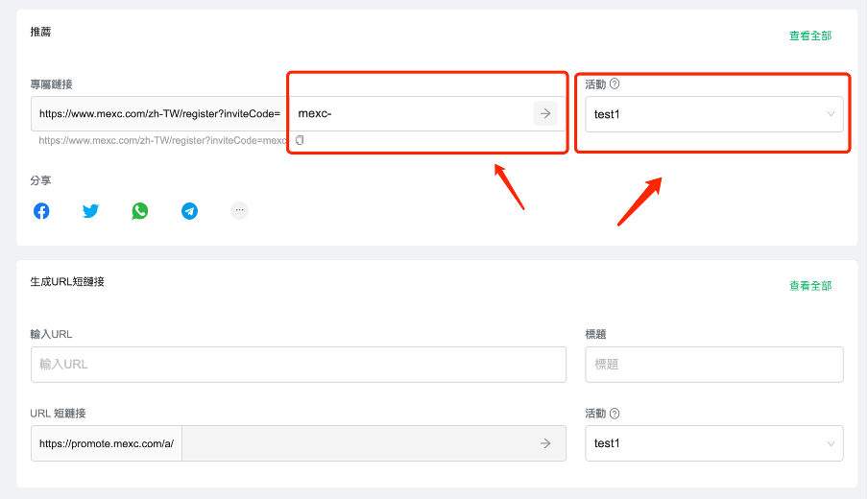Click the 輸入URL input field
The image size is (868, 499).
tap(298, 365)
